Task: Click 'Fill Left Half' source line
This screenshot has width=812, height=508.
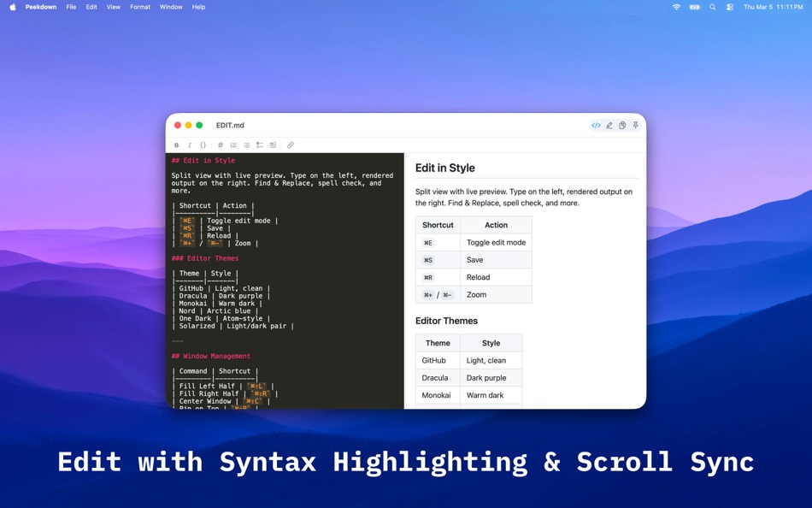Action: point(223,387)
